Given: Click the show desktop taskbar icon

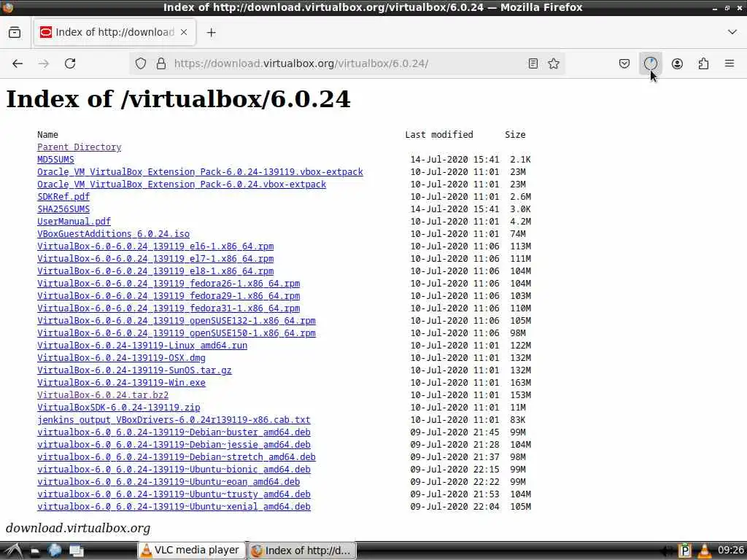Looking at the screenshot, I should click(x=76, y=551).
